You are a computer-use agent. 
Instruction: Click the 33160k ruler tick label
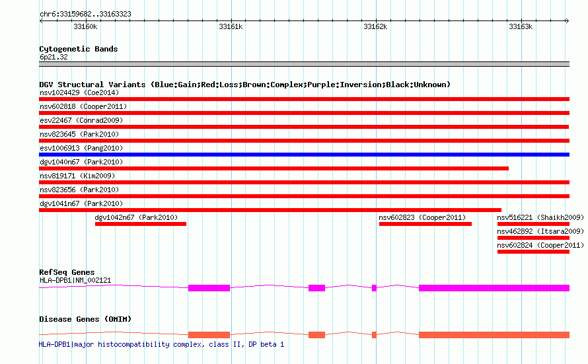[85, 26]
